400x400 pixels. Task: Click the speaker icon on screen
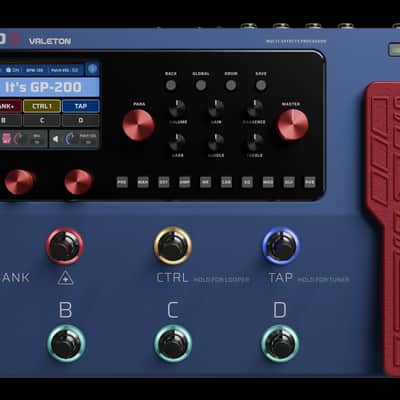[56, 139]
